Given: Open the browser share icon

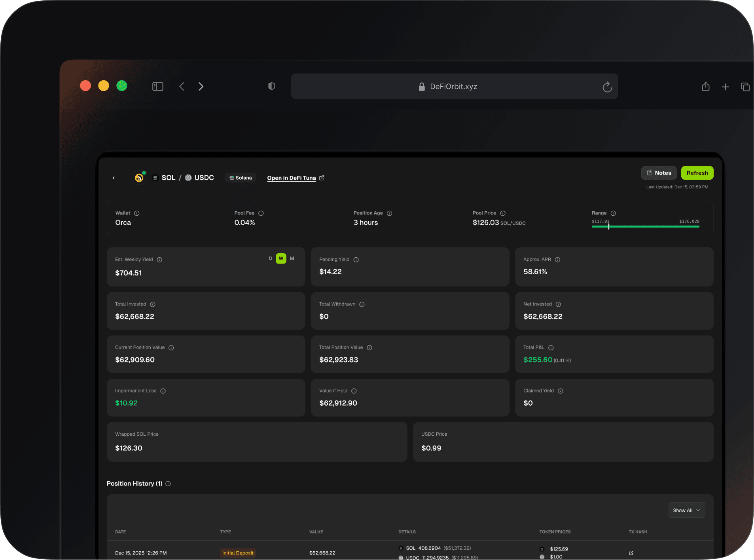Looking at the screenshot, I should (706, 86).
